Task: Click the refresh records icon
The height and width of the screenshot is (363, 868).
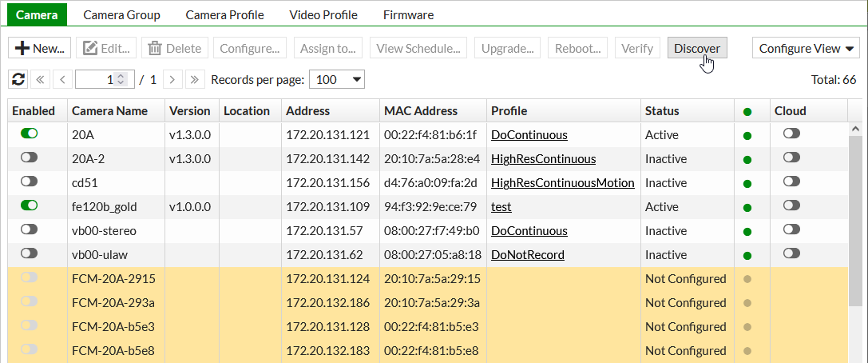Action: point(18,79)
